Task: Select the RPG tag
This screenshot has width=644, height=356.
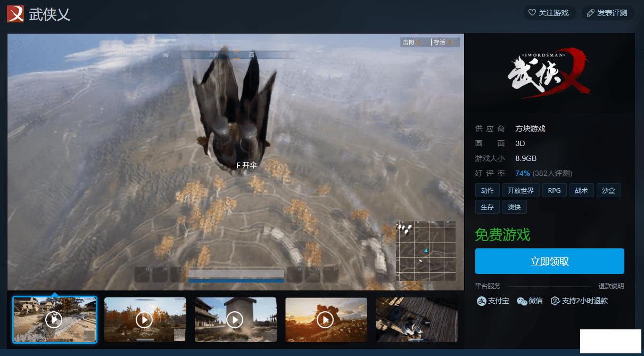Action: click(554, 191)
